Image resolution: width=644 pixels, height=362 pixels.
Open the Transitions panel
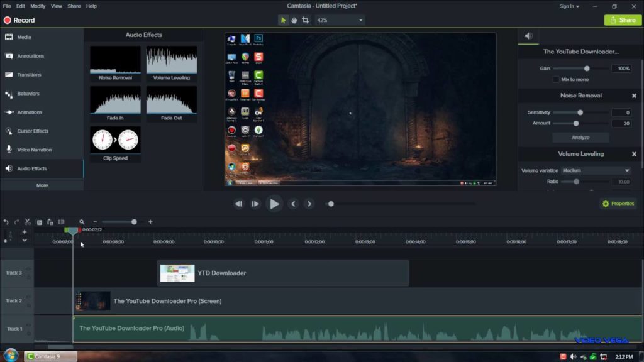28,75
